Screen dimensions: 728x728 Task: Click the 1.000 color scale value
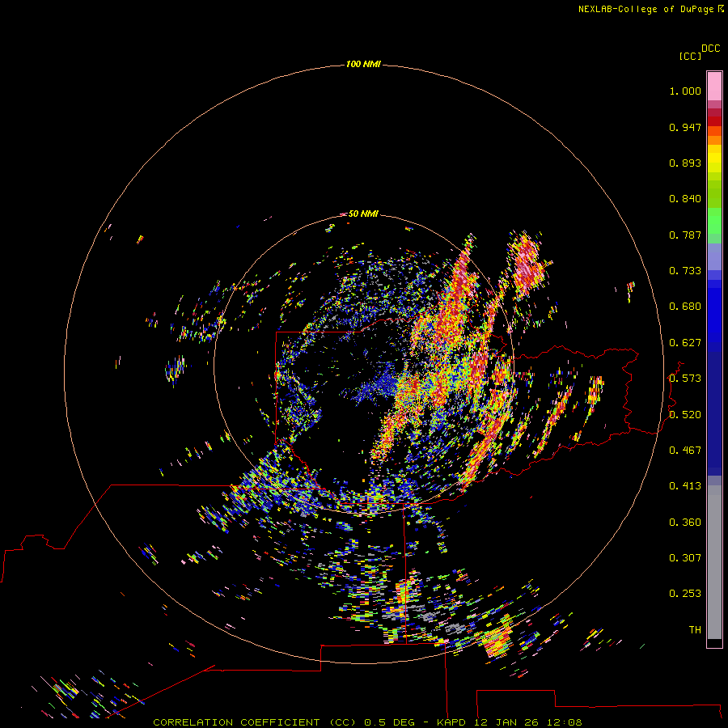pos(685,91)
